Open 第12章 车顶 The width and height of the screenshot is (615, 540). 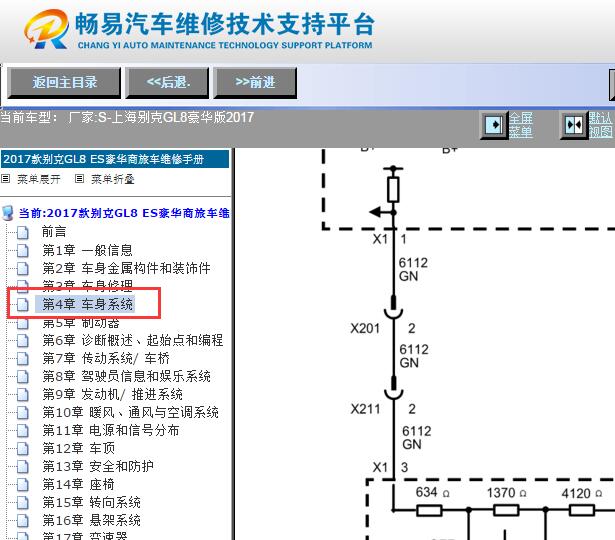[x=78, y=448]
